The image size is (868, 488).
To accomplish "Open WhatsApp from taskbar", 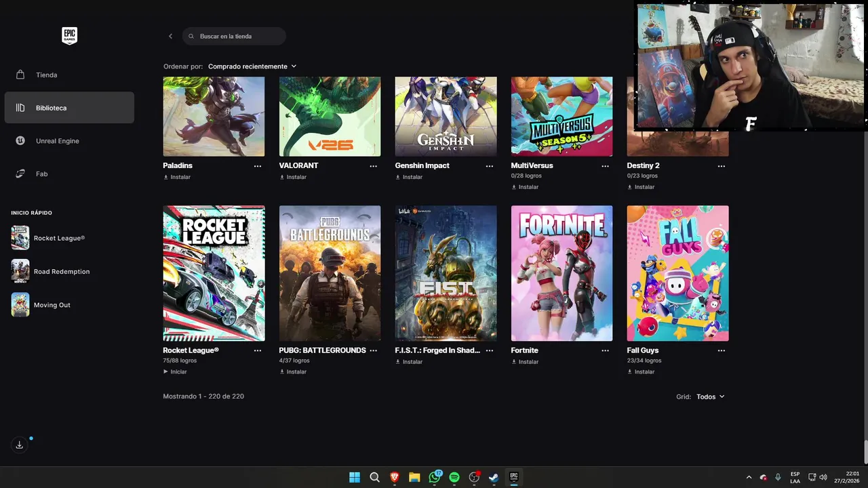I will coord(435,477).
